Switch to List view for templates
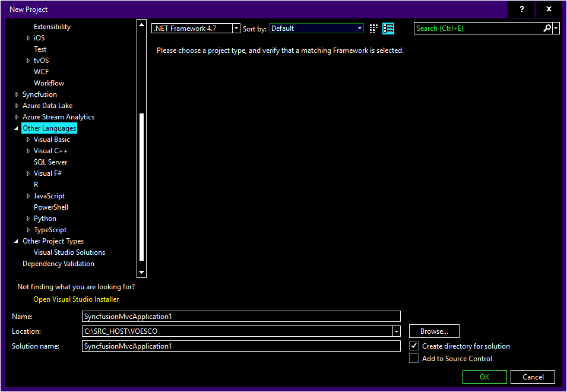Screen dimensions: 567x392 (x=388, y=28)
